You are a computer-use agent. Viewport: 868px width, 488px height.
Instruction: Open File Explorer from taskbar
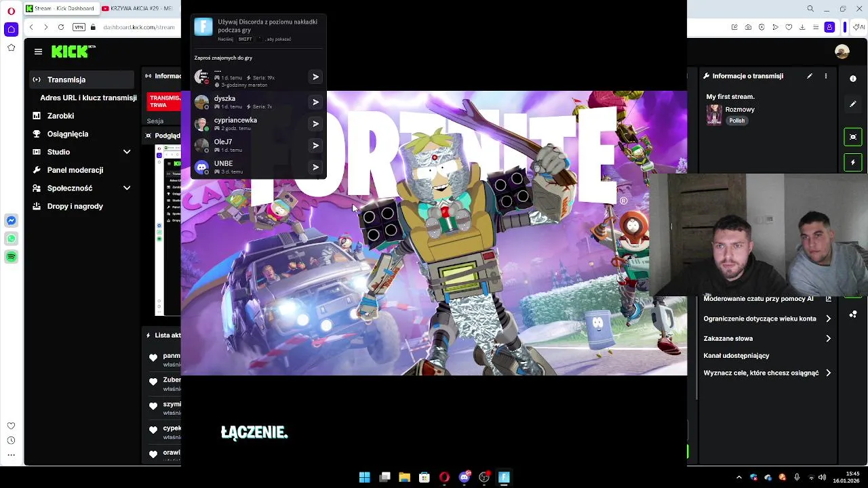pyautogui.click(x=404, y=477)
